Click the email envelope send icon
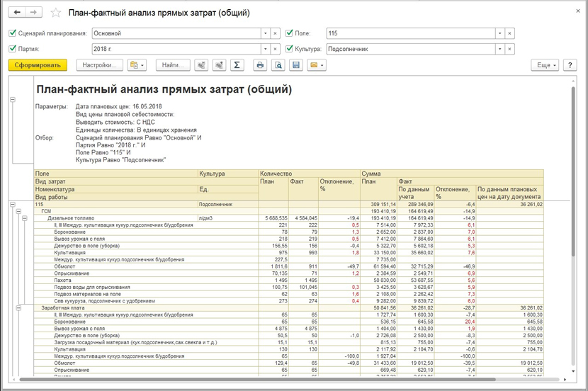 [317, 65]
